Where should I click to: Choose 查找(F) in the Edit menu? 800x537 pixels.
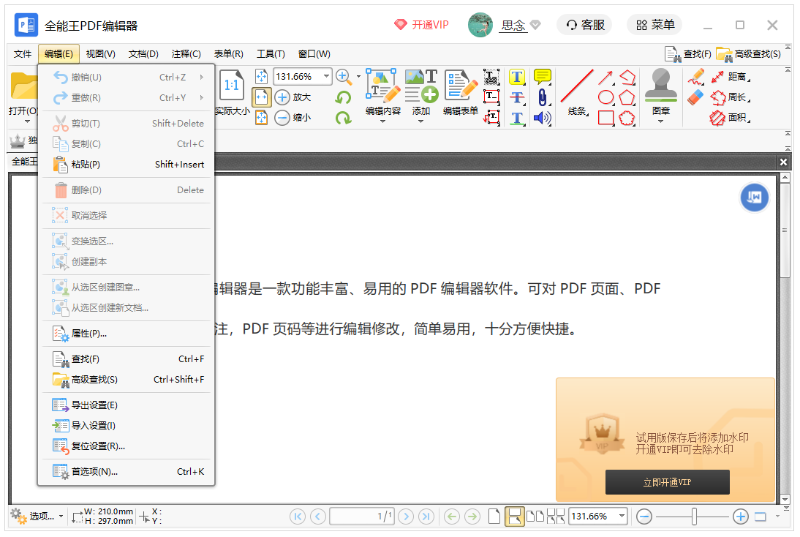(x=127, y=359)
